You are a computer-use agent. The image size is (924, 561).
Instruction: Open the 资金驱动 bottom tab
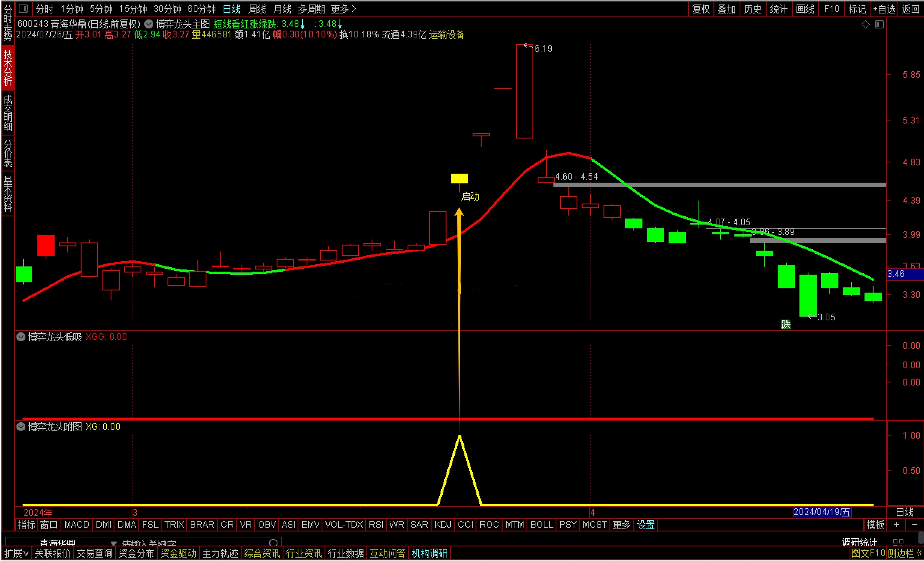[178, 553]
